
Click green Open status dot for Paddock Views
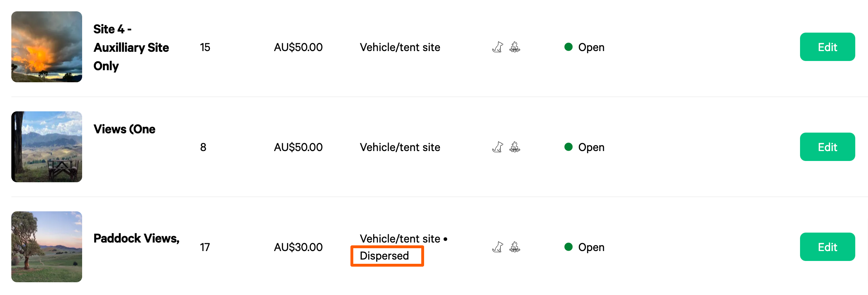[569, 247]
